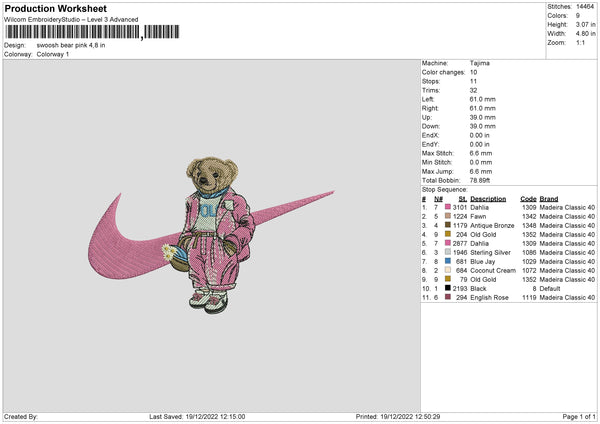Click the Description column header

pos(488,199)
